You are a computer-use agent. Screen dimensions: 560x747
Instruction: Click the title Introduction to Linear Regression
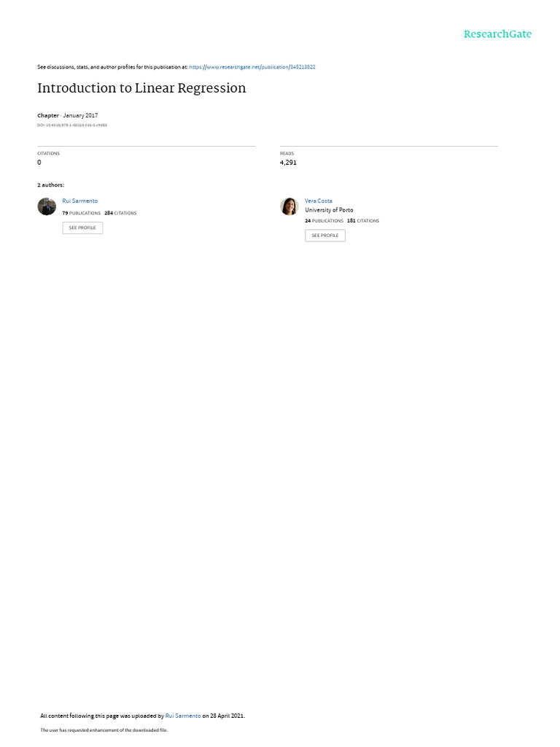click(141, 88)
